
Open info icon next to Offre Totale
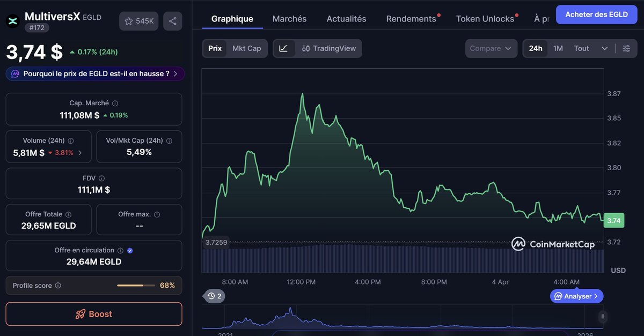[68, 214]
